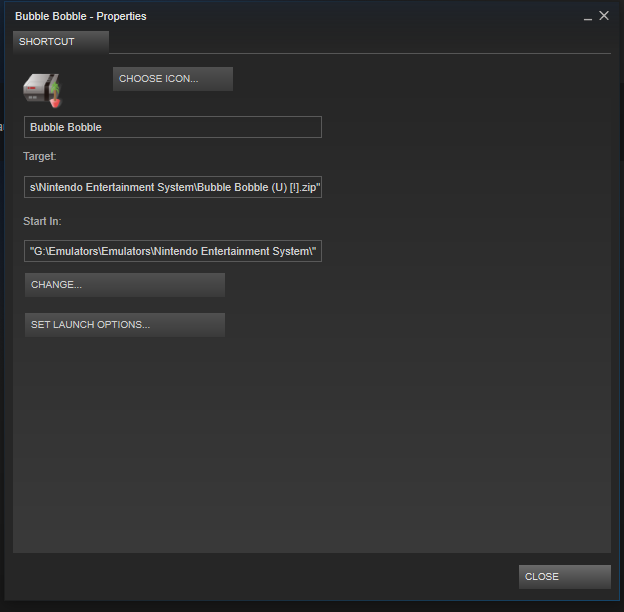Close the dialog with the X icon
The image size is (624, 612).
(x=604, y=16)
